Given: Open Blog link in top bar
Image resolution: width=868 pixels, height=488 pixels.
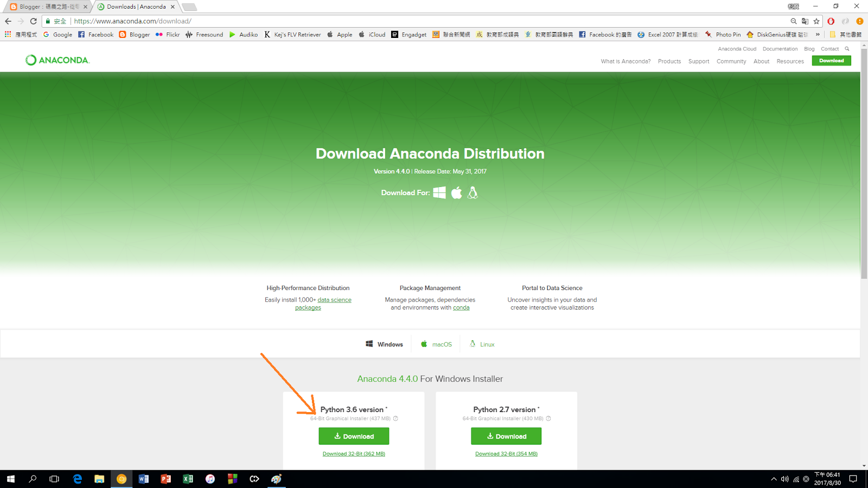Looking at the screenshot, I should (x=809, y=49).
